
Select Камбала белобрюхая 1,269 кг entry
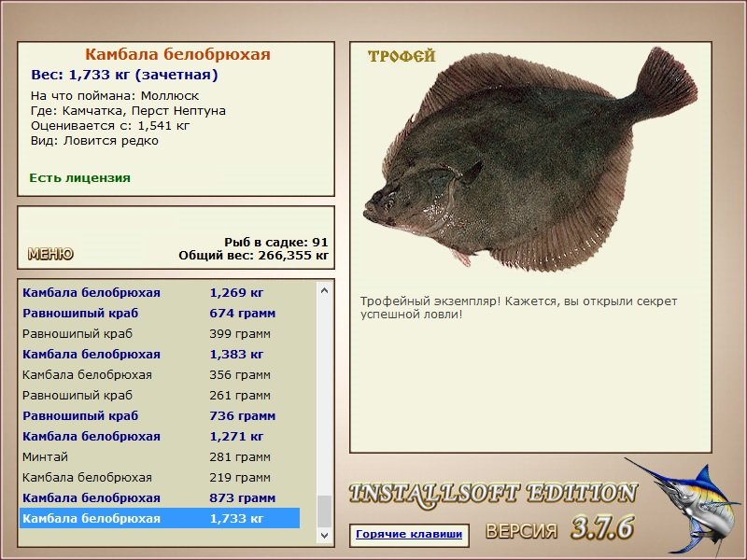coord(160,293)
